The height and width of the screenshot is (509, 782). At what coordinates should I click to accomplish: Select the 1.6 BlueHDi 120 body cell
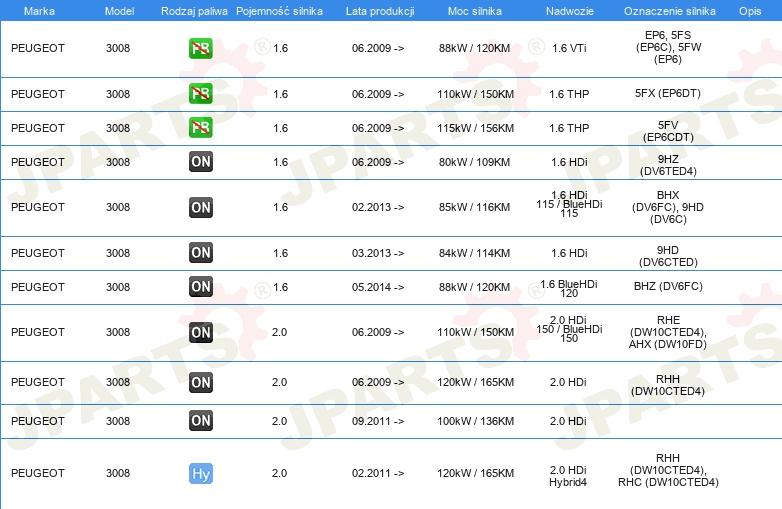[569, 288]
